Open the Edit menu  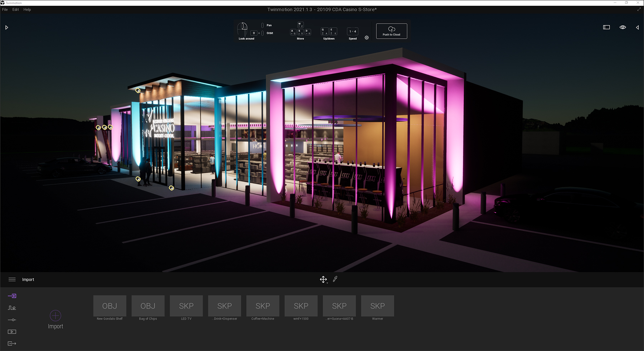(15, 10)
